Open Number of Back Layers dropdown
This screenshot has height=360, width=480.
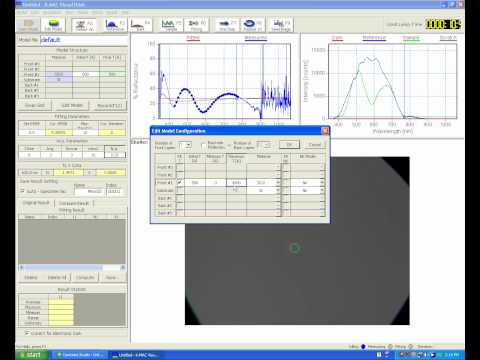(267, 145)
